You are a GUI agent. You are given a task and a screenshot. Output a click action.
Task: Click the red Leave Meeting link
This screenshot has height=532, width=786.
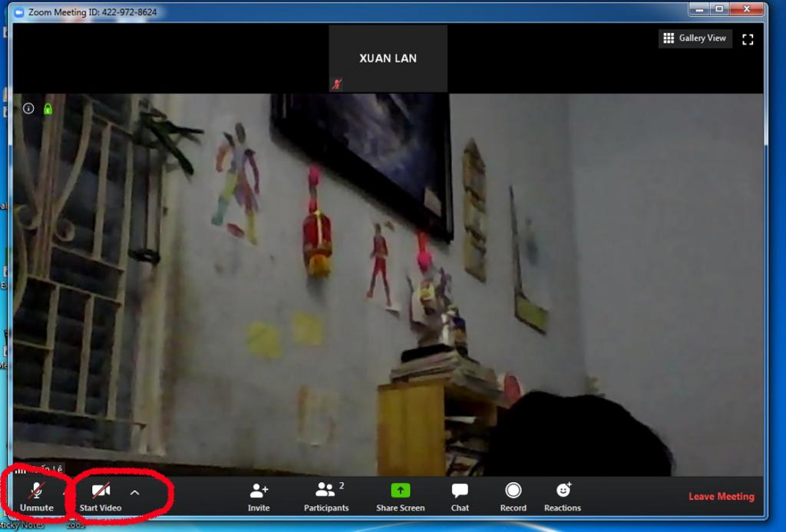[x=721, y=497]
